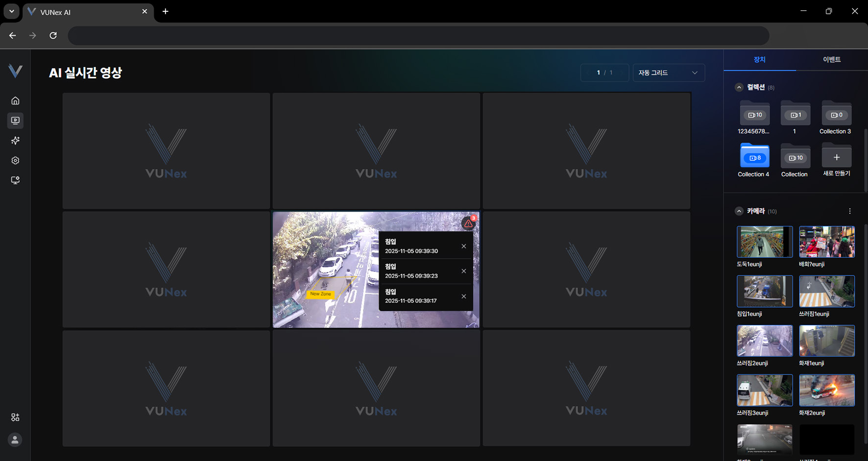Switch to the 이벤트 tab
The height and width of the screenshot is (461, 868).
click(831, 60)
